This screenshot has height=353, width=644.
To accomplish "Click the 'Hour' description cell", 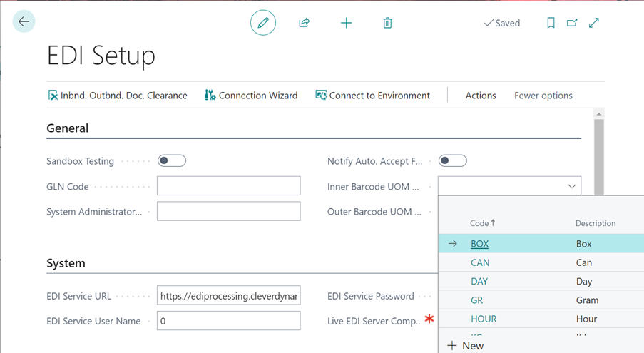I will pos(586,319).
